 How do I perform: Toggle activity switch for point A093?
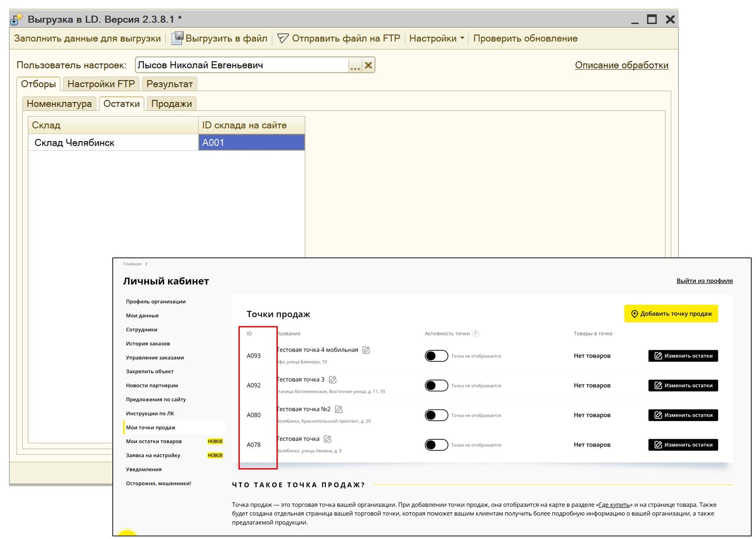point(436,356)
